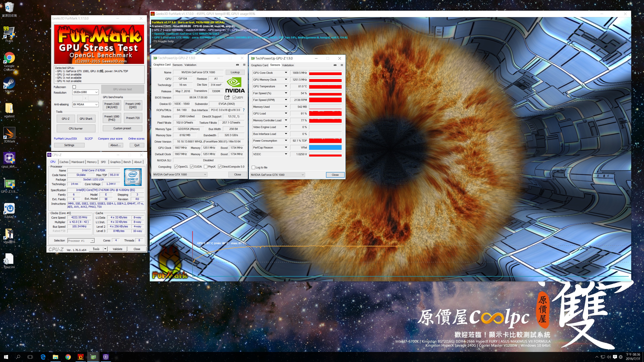This screenshot has width=644, height=362.
Task: Click the FurMark GPU Stress Test banner
Action: tap(99, 44)
